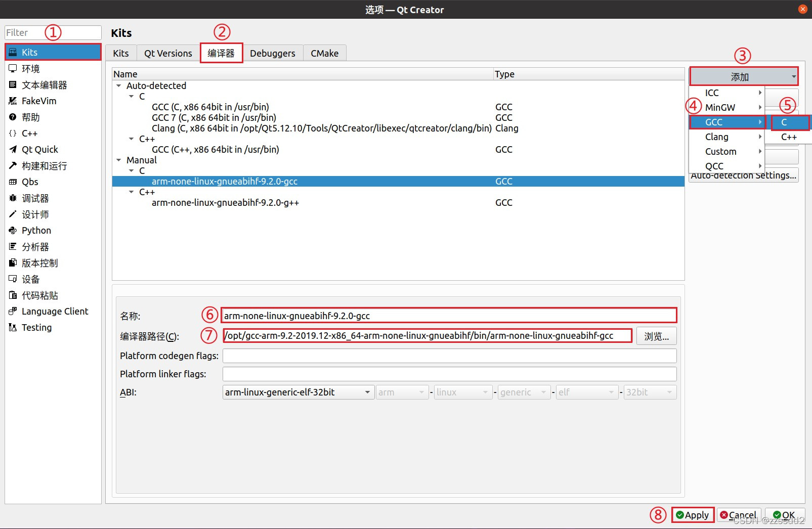
Task: Open the 版本控制 icon
Action: point(13,262)
